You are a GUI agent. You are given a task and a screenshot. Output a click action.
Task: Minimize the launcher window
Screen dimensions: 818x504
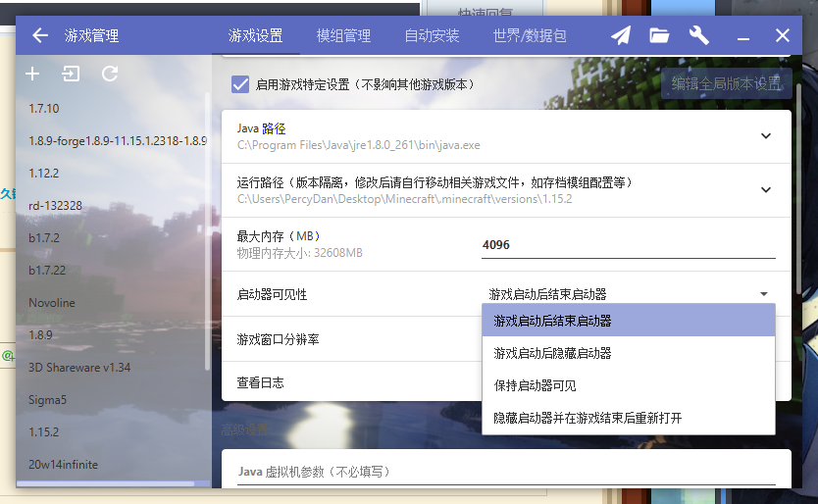click(x=743, y=36)
